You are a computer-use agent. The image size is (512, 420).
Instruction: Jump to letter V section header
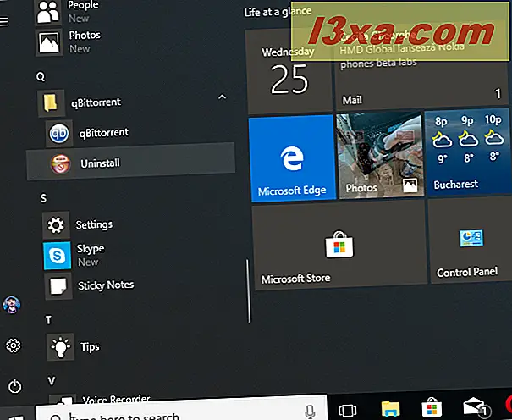point(52,381)
